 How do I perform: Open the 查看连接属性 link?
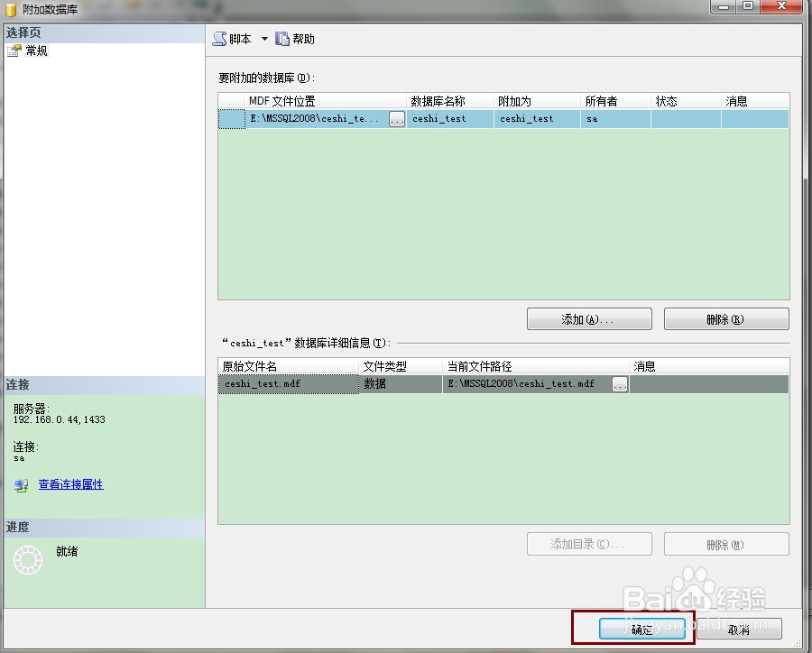click(71, 484)
